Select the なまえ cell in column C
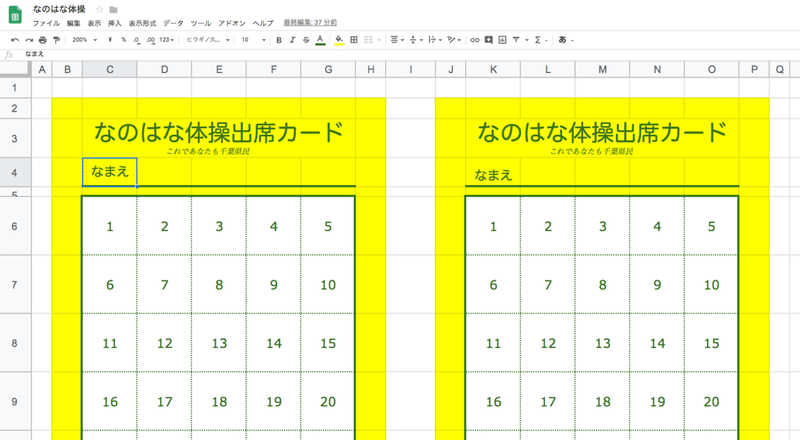 pos(110,172)
